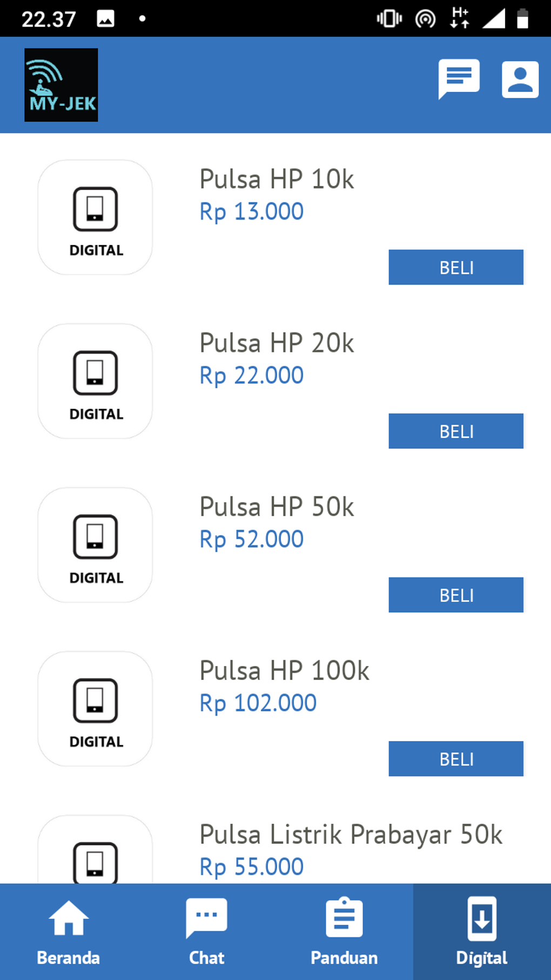Tap the MY-JEK logo

[61, 85]
